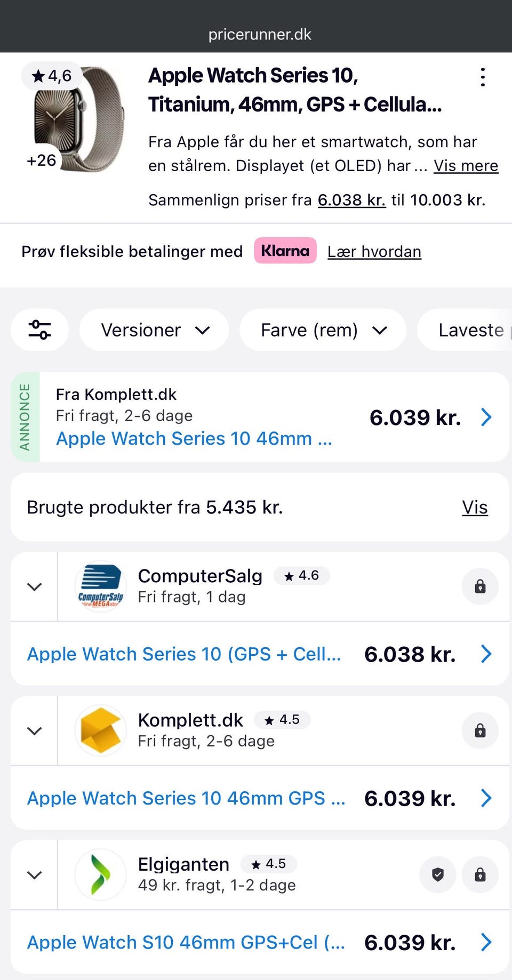Expand the Elgiganten offer details
The height and width of the screenshot is (980, 512).
coord(34,874)
